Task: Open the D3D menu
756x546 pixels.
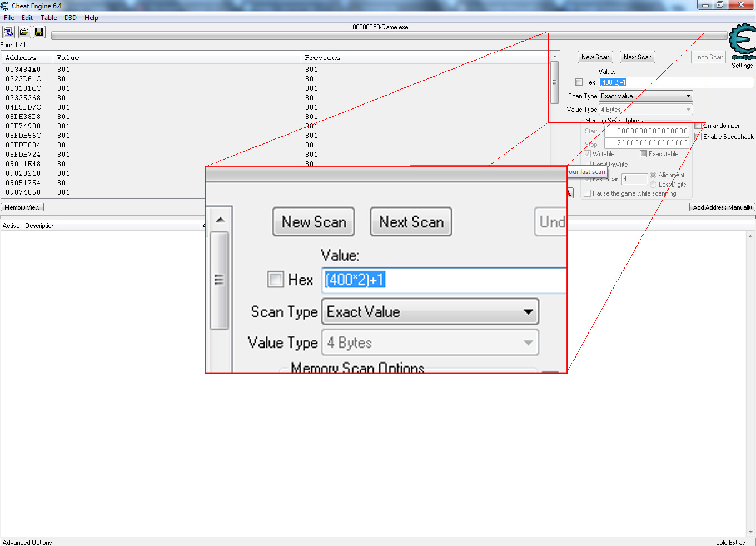Action: click(70, 18)
